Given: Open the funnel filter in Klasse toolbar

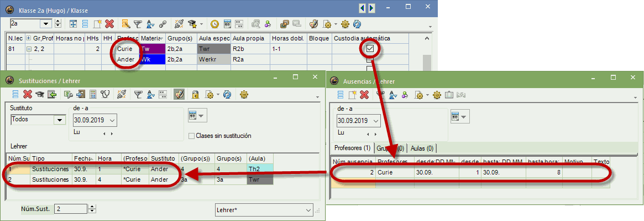Looking at the screenshot, I should click(x=138, y=24).
